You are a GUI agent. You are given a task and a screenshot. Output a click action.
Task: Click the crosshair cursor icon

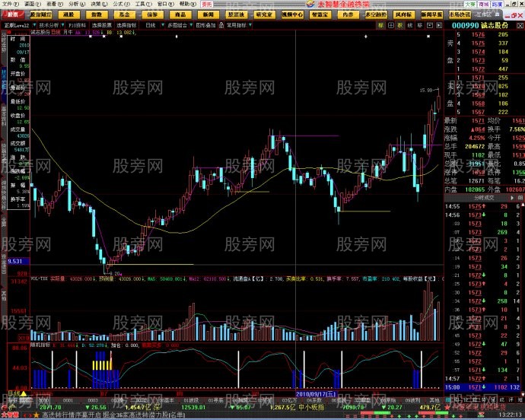coord(390,25)
